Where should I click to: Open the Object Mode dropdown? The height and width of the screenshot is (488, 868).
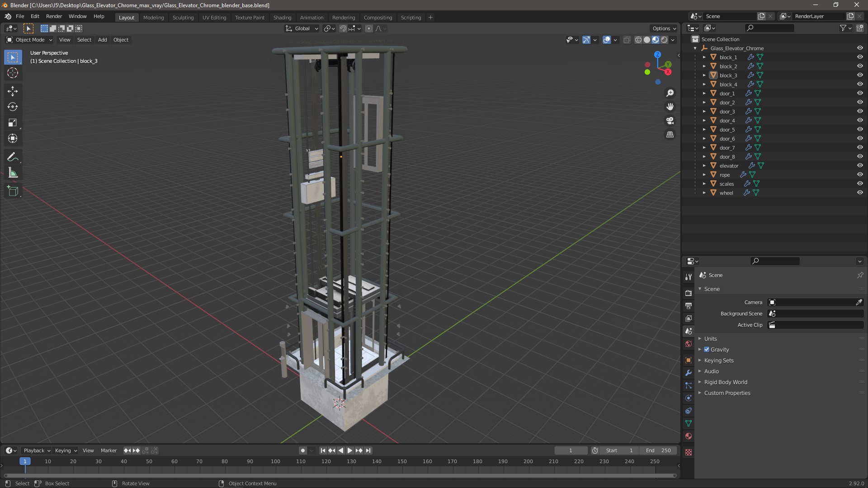tap(29, 40)
